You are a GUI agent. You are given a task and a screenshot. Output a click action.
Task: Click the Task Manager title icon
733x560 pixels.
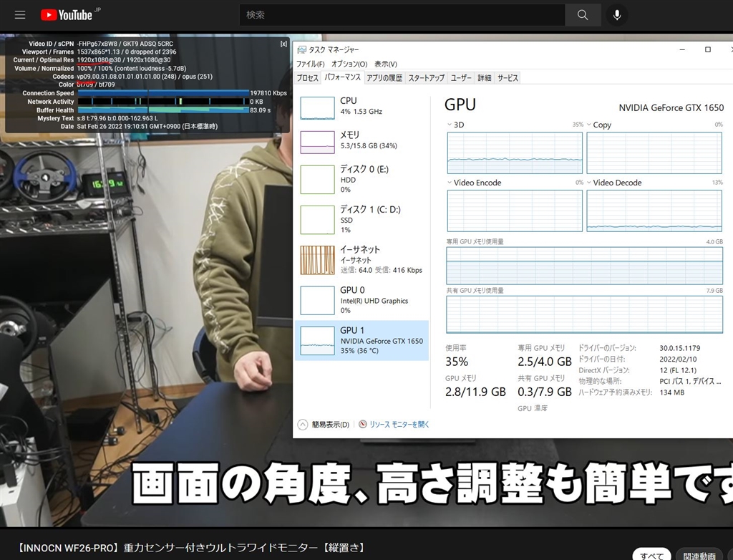pyautogui.click(x=301, y=49)
